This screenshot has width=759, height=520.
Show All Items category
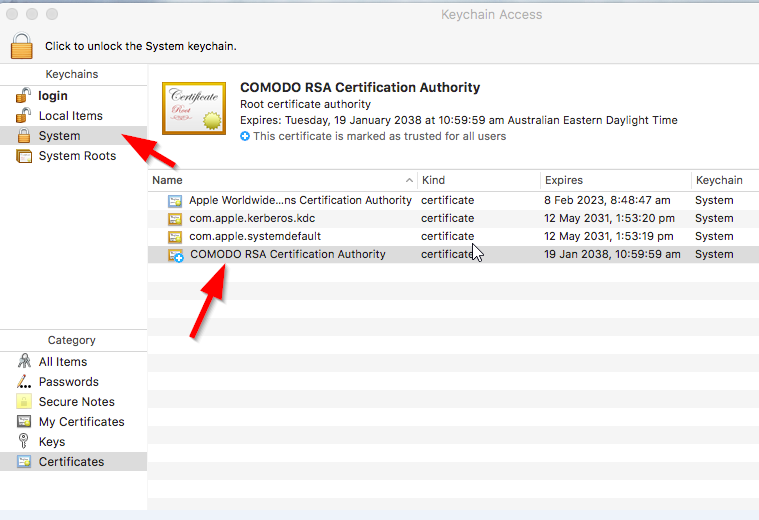click(x=74, y=362)
